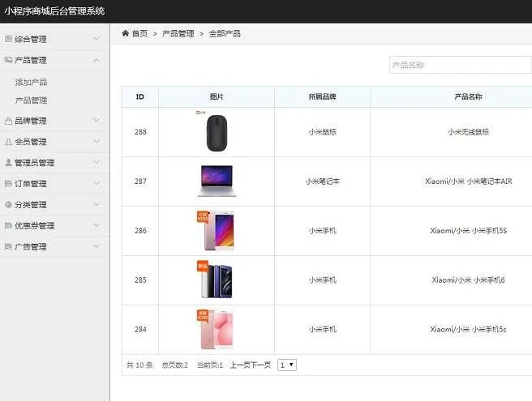The image size is (532, 401).
Task: Click the 管理员管理 sidebar icon
Action: [8, 163]
